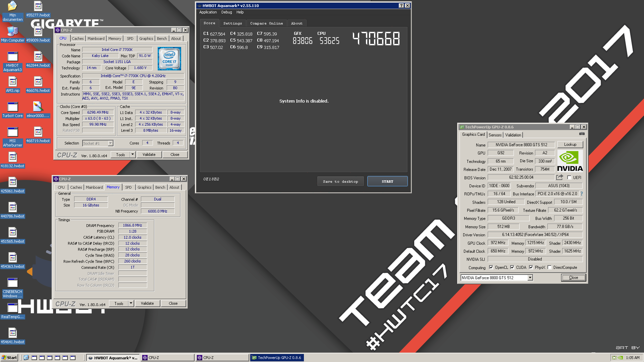The width and height of the screenshot is (644, 362).
Task: Open the Windows Start menu
Action: pos(9,358)
